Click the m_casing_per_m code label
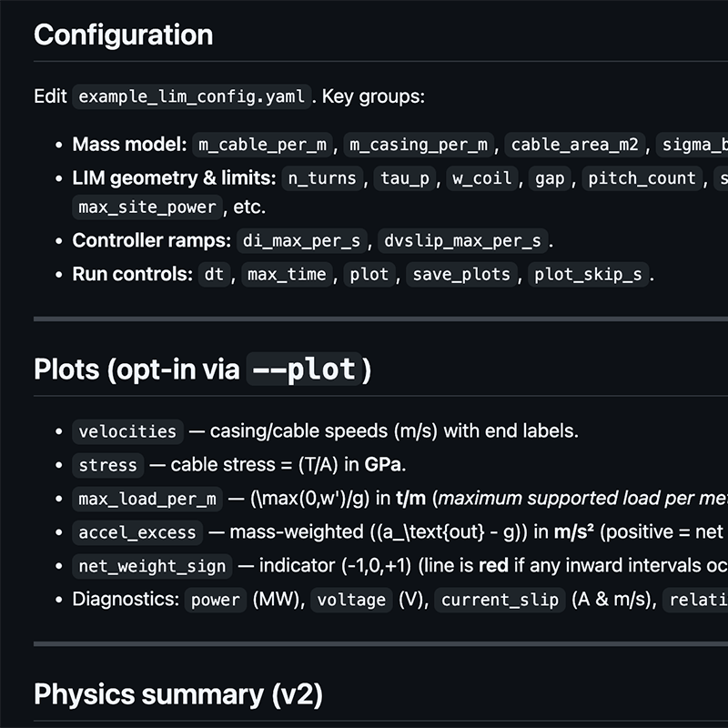This screenshot has height=728, width=728. (x=420, y=145)
